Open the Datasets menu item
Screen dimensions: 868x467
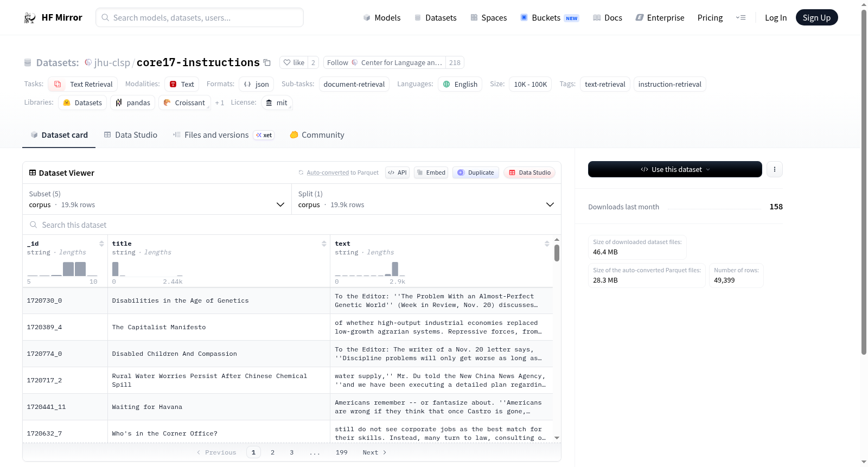pos(435,18)
